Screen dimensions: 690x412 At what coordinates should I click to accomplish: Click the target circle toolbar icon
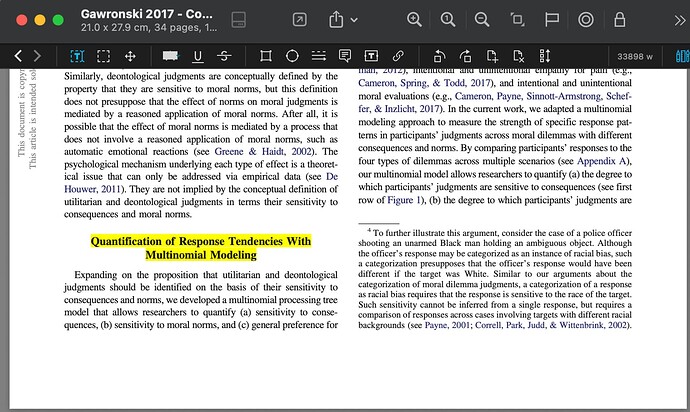click(586, 19)
